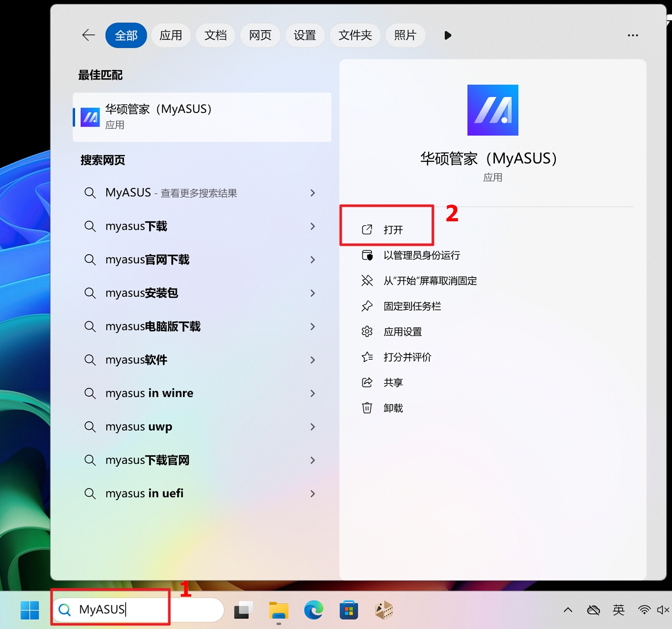Open File Explorer from the taskbar
672x629 pixels.
(x=279, y=610)
